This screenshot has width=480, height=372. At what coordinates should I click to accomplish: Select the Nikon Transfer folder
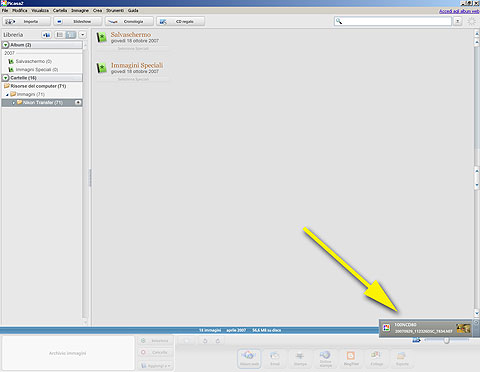click(x=42, y=102)
